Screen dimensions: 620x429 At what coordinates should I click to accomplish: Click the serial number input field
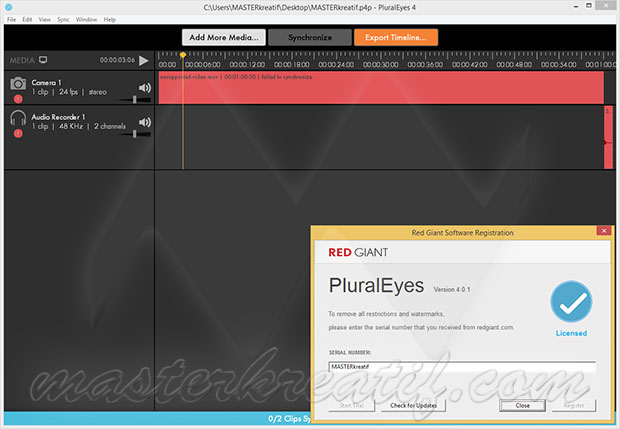pyautogui.click(x=462, y=367)
